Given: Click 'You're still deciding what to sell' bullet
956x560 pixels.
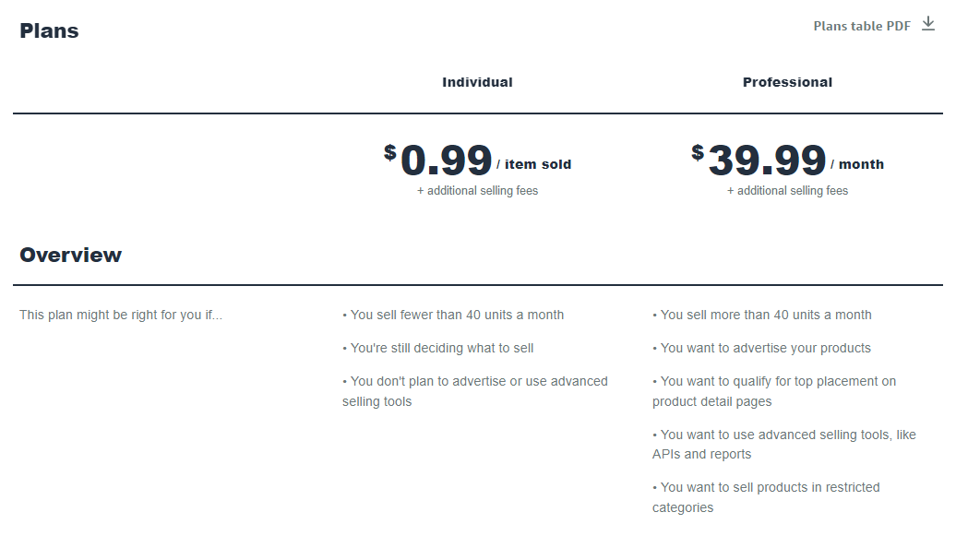Looking at the screenshot, I should click(437, 348).
